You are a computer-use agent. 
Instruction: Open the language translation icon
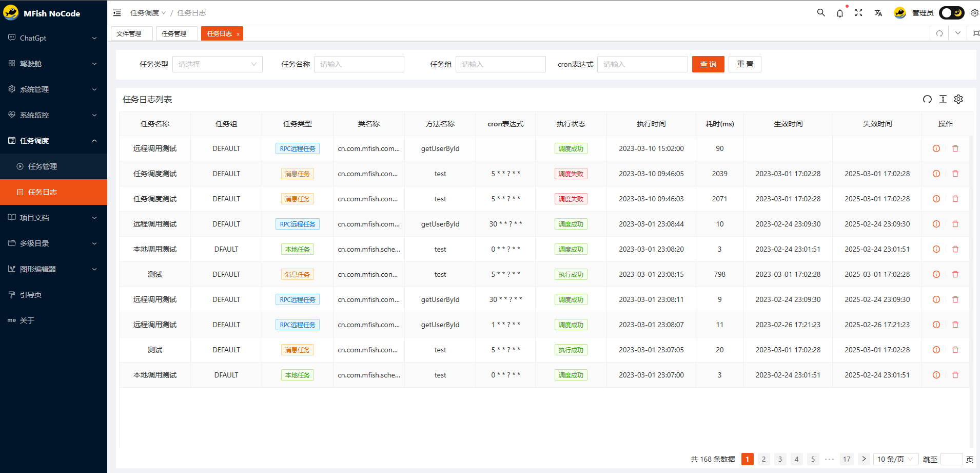click(x=878, y=13)
